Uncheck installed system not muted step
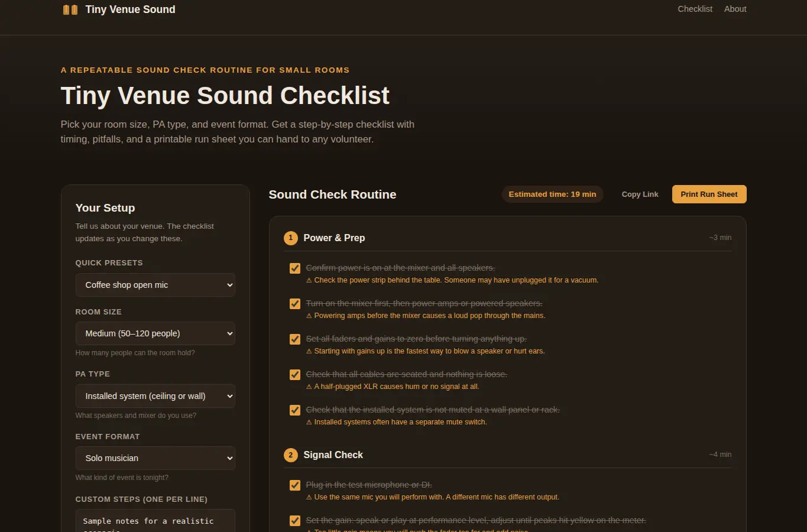 tap(294, 410)
